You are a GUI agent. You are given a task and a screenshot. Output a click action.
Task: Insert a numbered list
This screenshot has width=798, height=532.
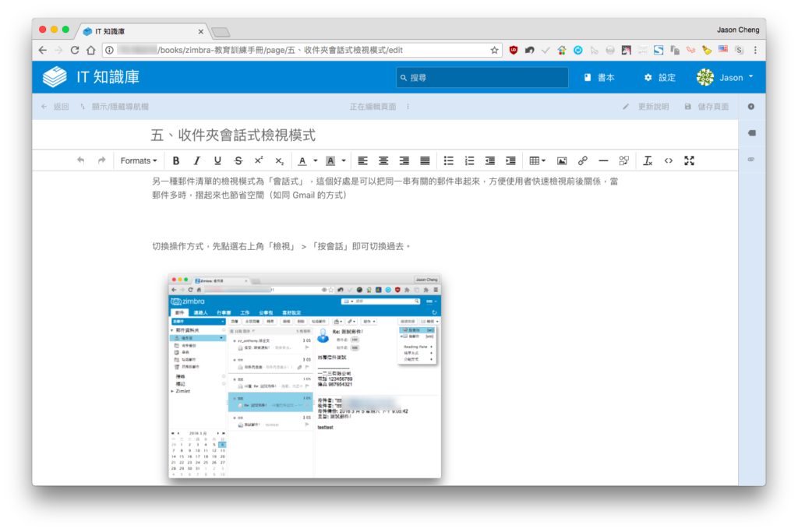[x=469, y=160]
